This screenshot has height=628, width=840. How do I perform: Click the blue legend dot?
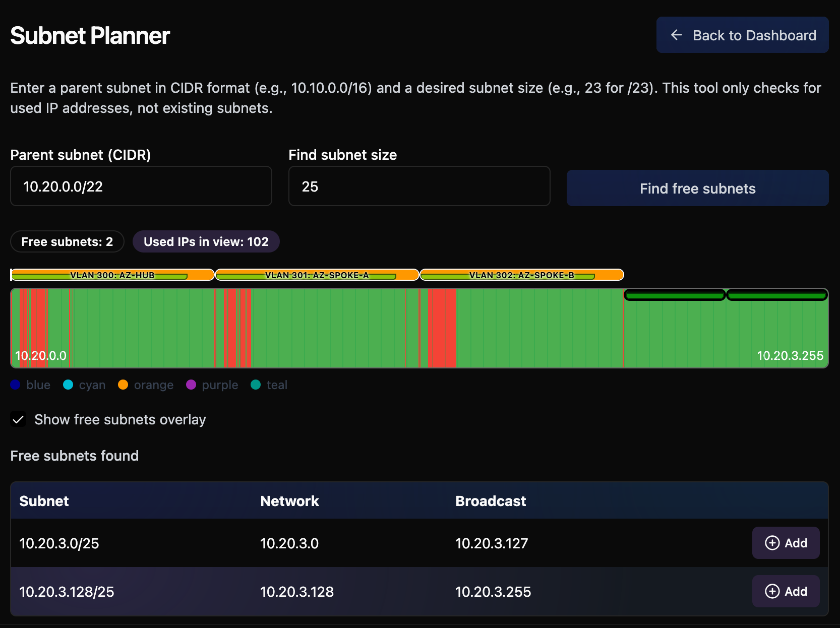click(15, 385)
